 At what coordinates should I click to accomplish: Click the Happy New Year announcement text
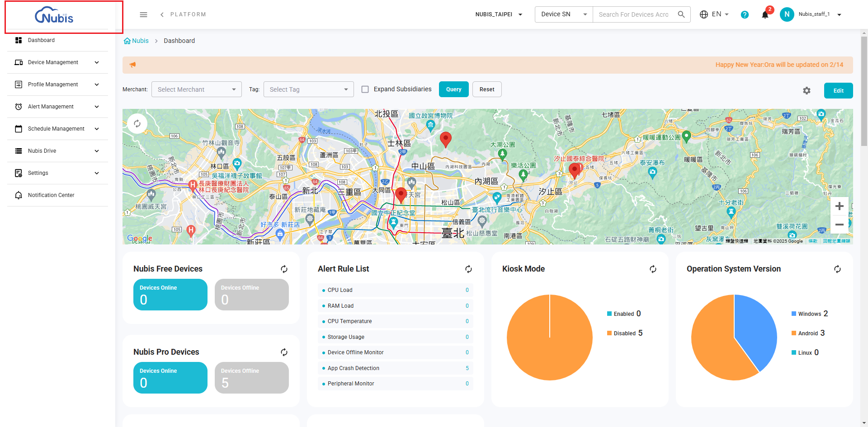tap(779, 65)
